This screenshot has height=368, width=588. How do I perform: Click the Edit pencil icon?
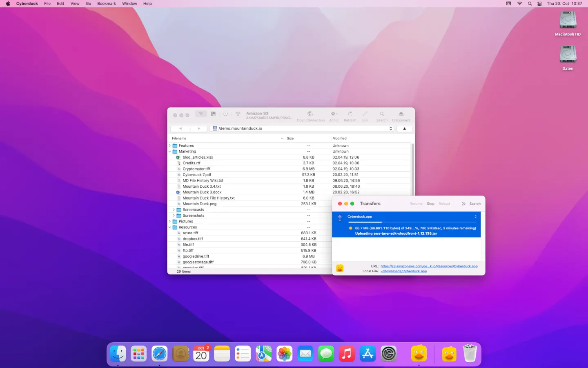point(365,114)
